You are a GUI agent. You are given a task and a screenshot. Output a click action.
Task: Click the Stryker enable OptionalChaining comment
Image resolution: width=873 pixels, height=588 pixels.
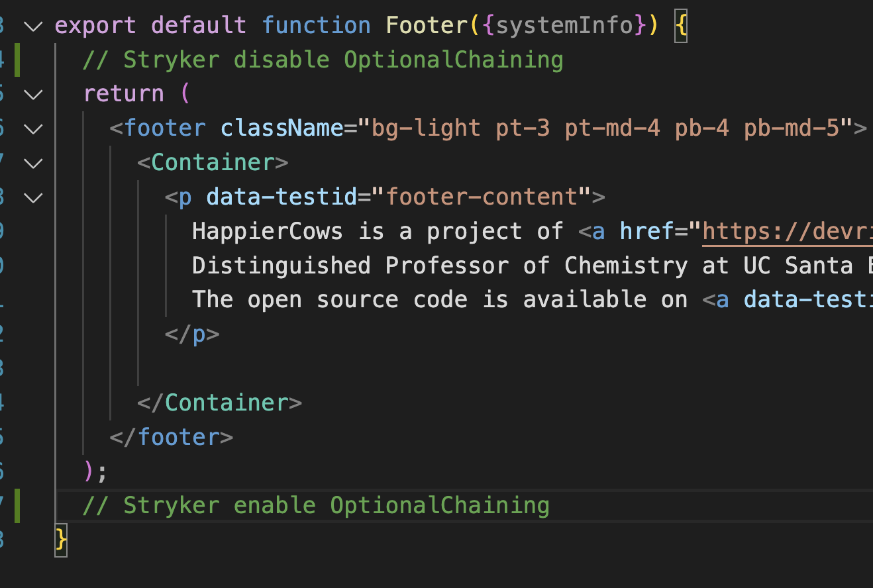coord(316,506)
